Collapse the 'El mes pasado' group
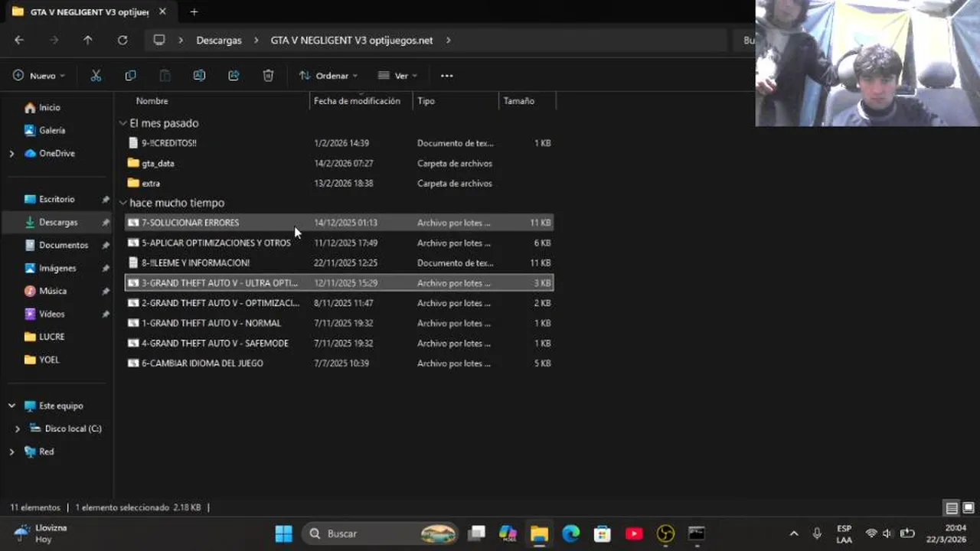The image size is (980, 551). 123,123
